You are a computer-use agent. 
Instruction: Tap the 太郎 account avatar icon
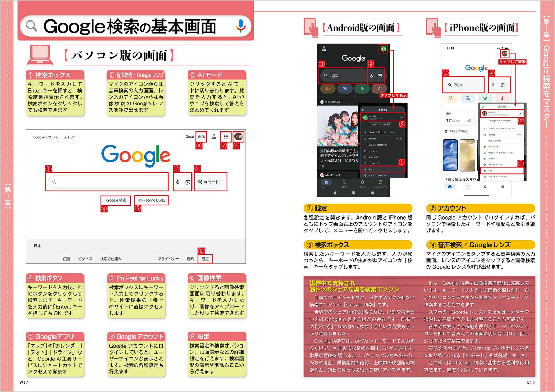(x=238, y=137)
